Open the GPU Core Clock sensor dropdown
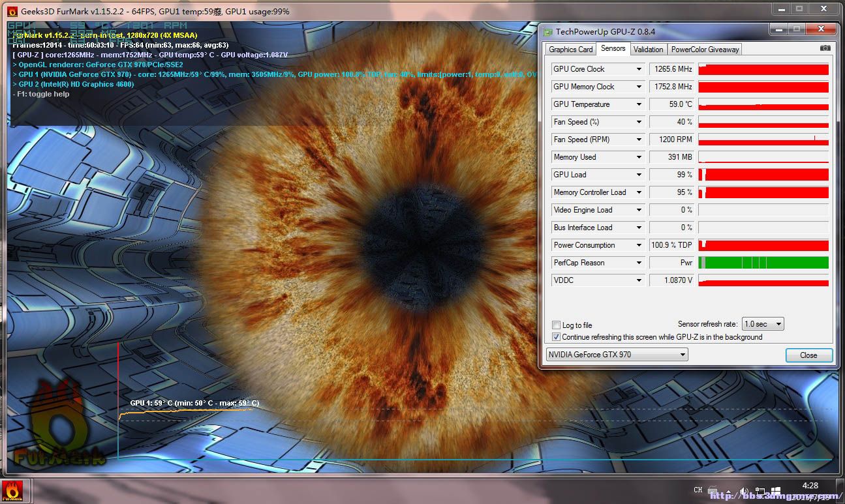845x504 pixels. click(639, 69)
